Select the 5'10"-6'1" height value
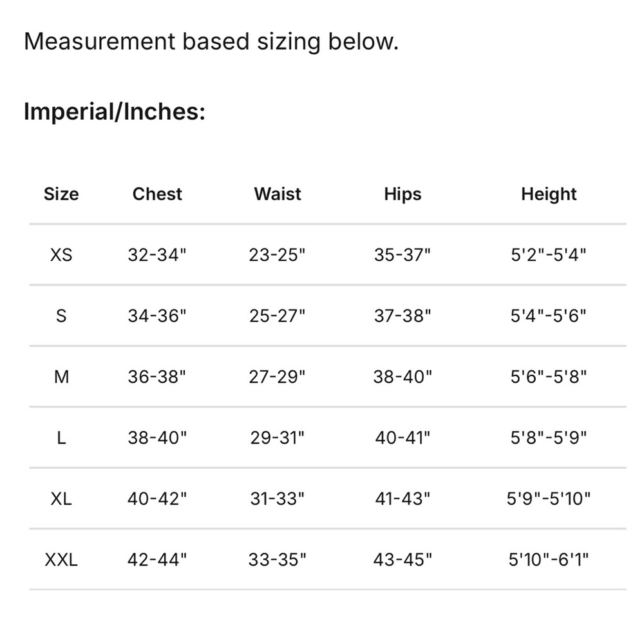The height and width of the screenshot is (644, 644). (549, 560)
